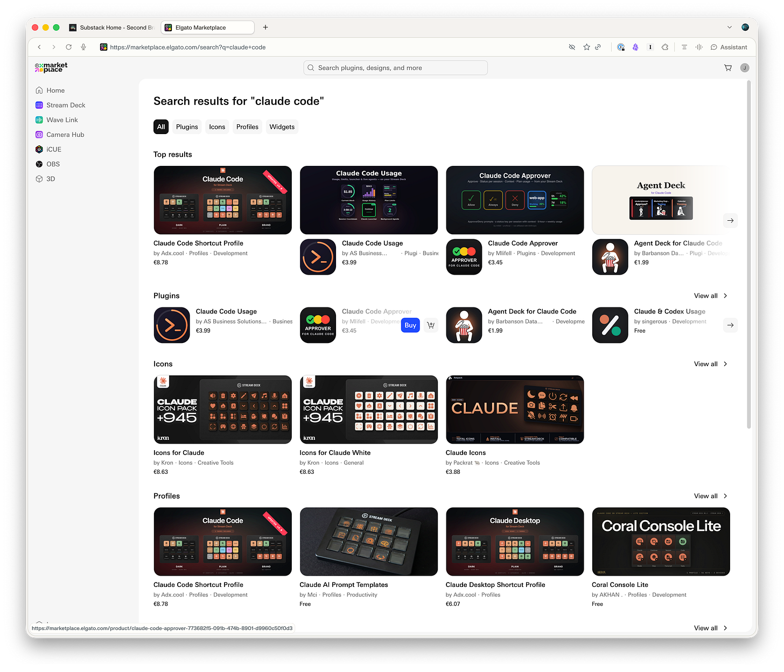
Task: Switch to the Substack Home tab
Action: pos(112,27)
